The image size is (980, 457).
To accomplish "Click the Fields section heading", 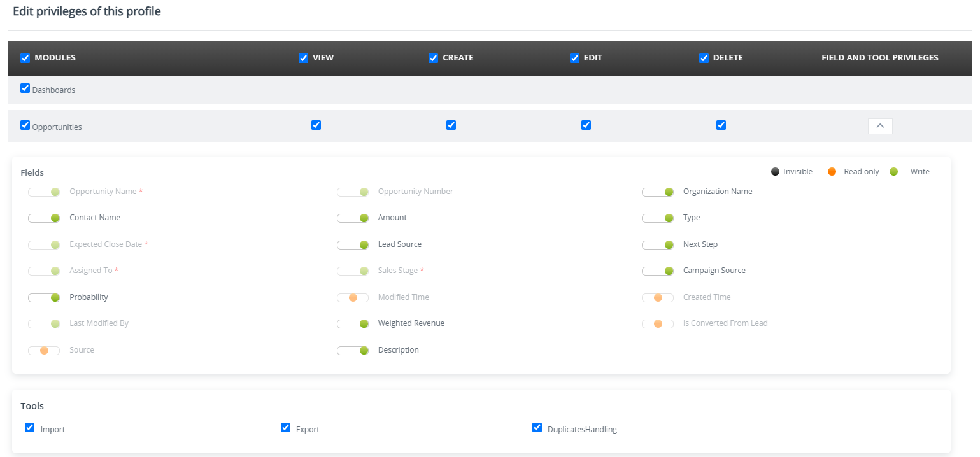I will point(32,172).
